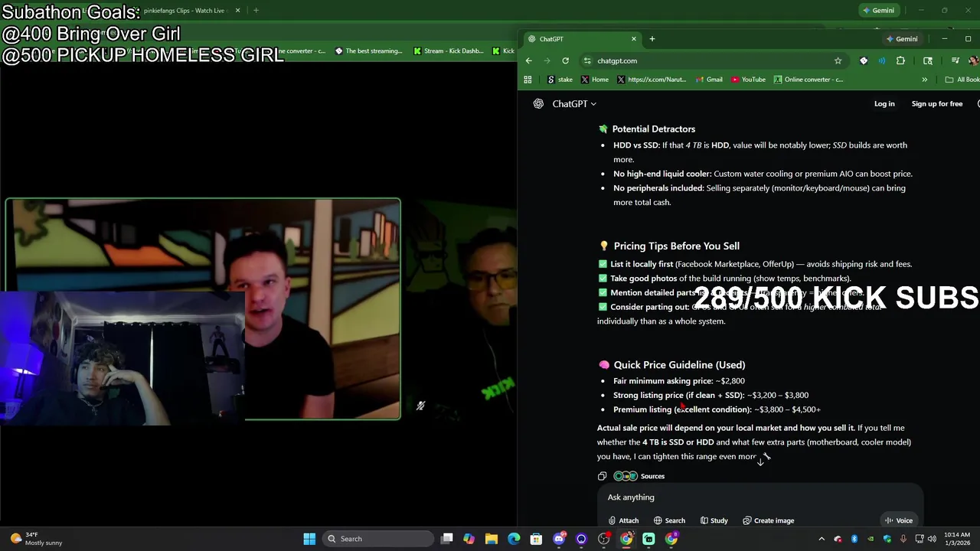980x551 pixels.
Task: Go back in the ChatGPT browser window
Action: pos(528,60)
